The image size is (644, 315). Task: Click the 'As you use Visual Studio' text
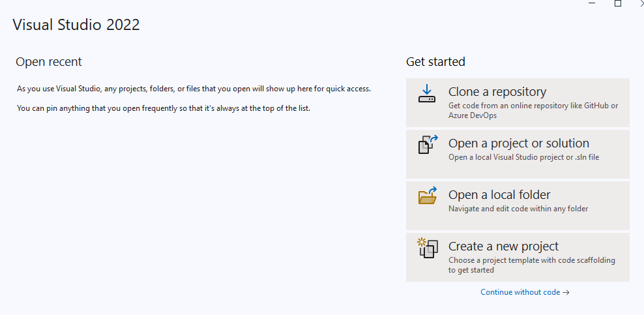(194, 89)
